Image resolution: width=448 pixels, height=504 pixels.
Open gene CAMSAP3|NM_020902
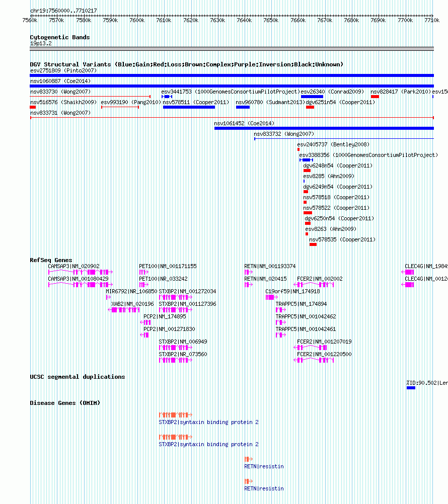pos(73,266)
